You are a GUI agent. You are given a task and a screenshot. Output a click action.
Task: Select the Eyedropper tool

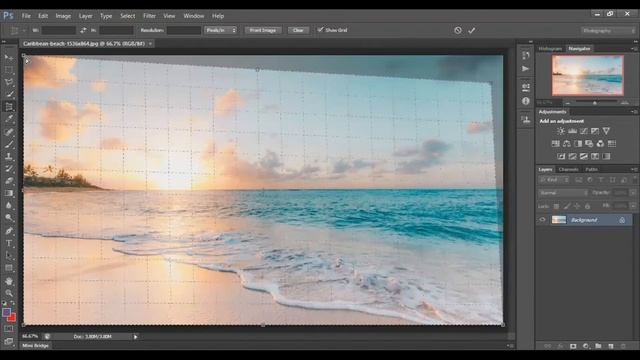coord(9,119)
